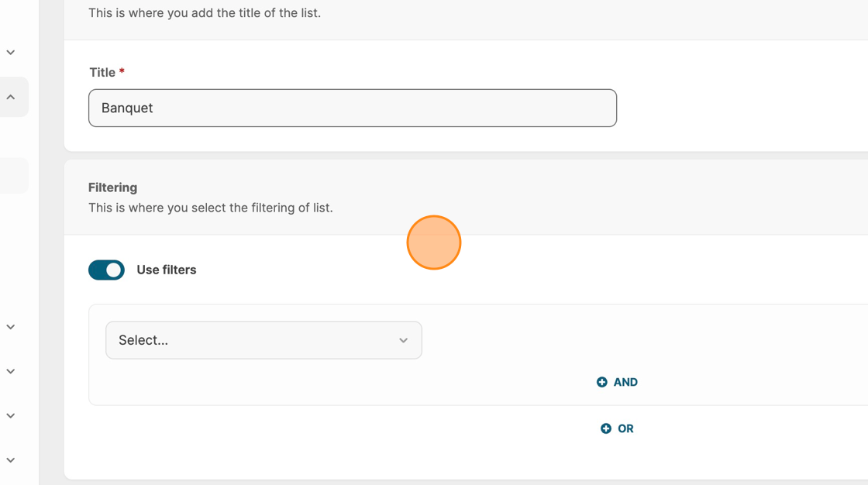
Task: Expand the topmost collapsed sidebar chevron
Action: click(11, 53)
